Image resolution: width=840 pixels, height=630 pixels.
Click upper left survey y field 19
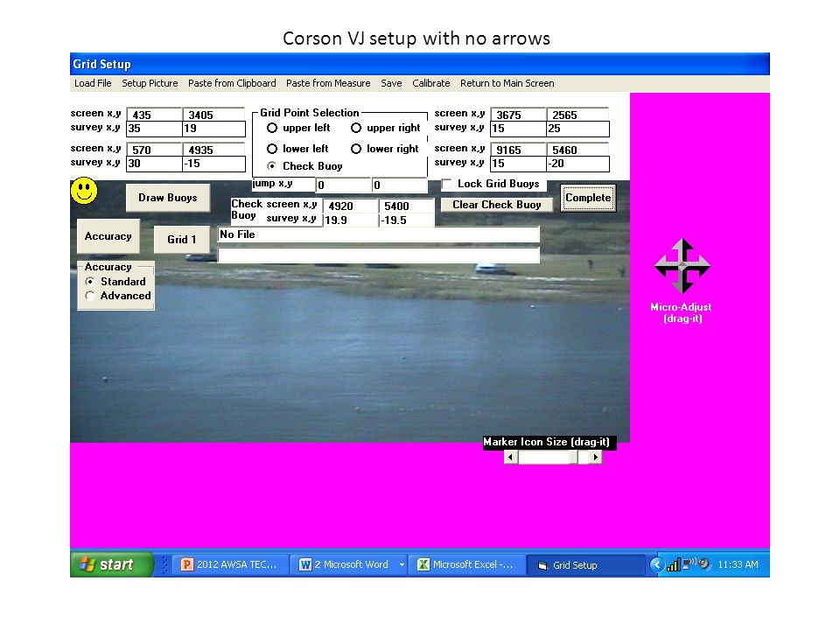click(213, 129)
